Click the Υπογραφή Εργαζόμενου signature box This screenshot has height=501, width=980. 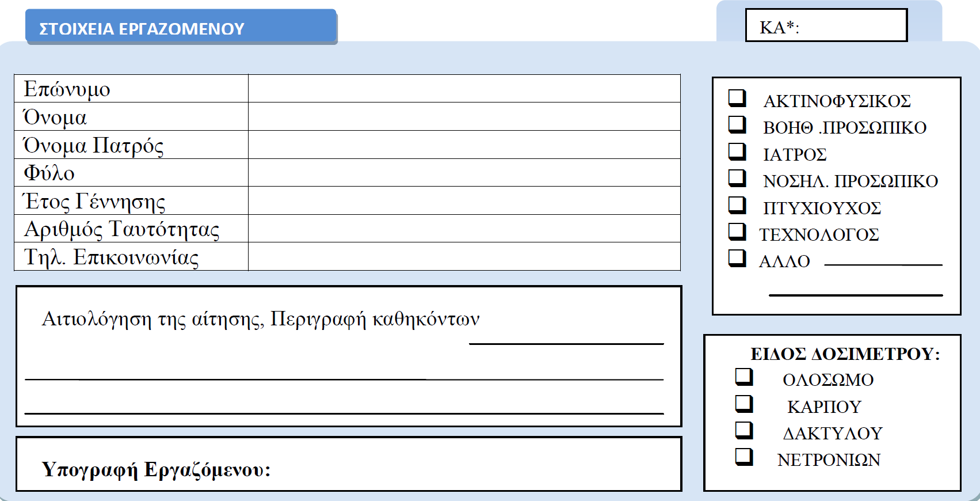(349, 464)
